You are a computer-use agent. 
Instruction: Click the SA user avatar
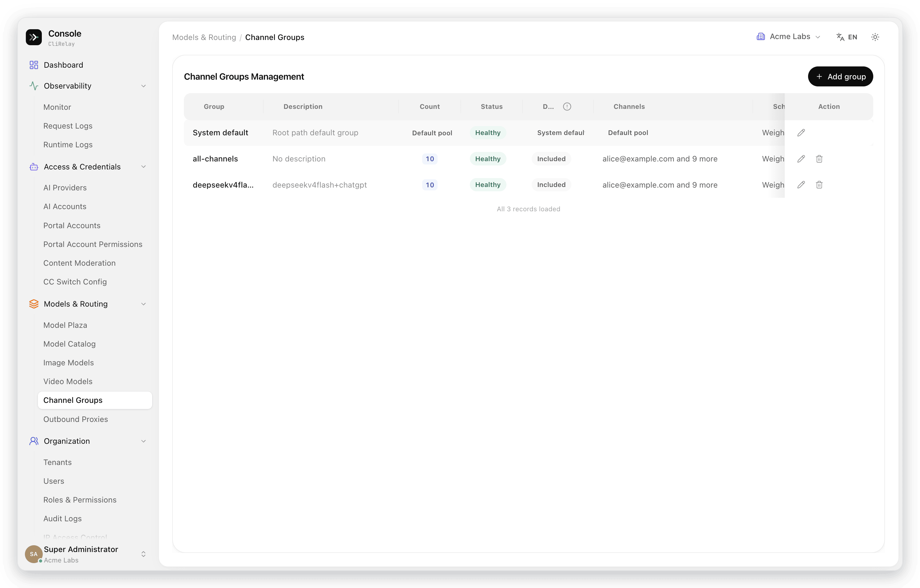pos(34,554)
